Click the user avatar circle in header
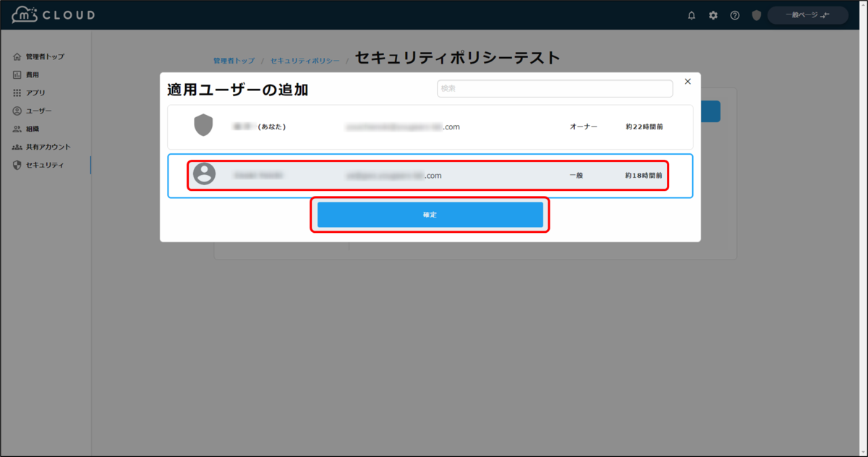Image resolution: width=868 pixels, height=457 pixels. (x=756, y=14)
